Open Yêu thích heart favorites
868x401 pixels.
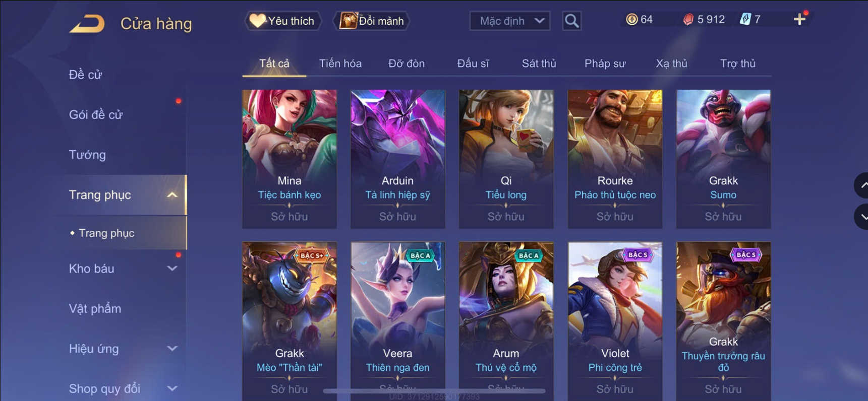click(282, 21)
